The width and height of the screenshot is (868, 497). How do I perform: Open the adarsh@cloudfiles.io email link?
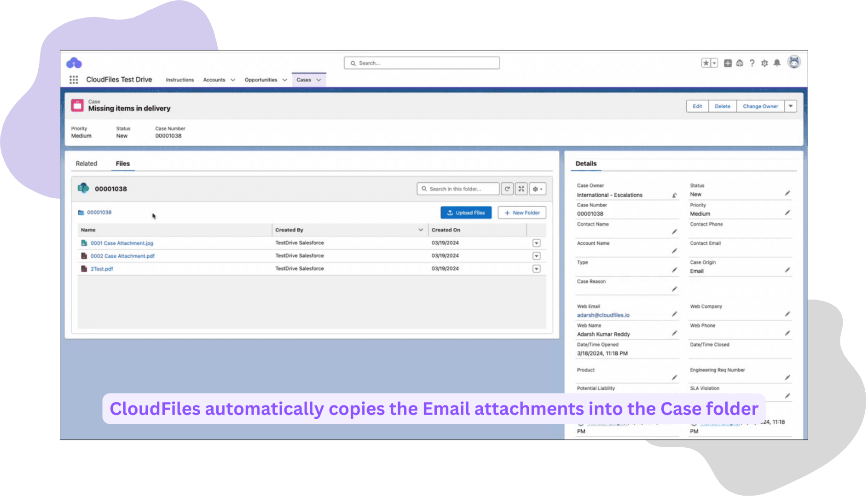(x=603, y=315)
